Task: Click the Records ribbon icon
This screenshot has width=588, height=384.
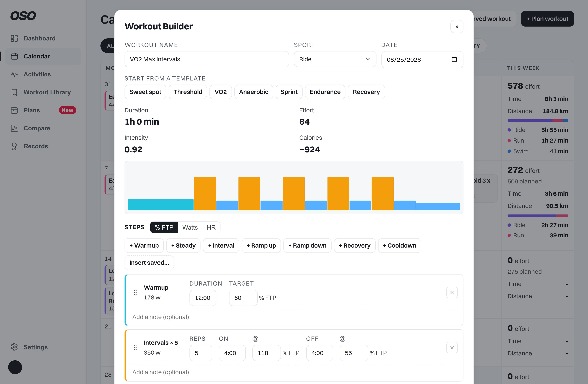Action: [x=14, y=146]
